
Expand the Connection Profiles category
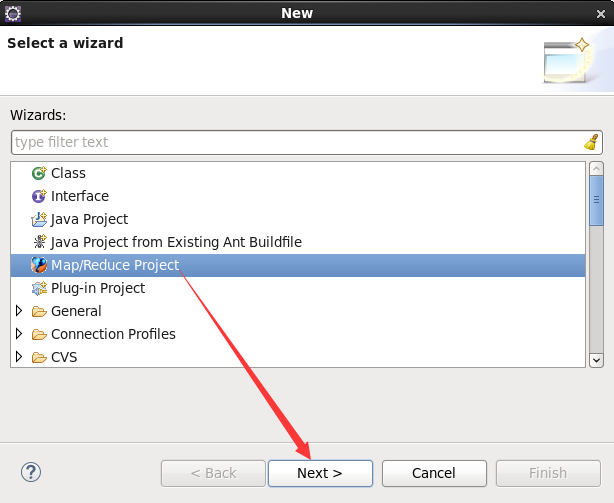pyautogui.click(x=18, y=334)
